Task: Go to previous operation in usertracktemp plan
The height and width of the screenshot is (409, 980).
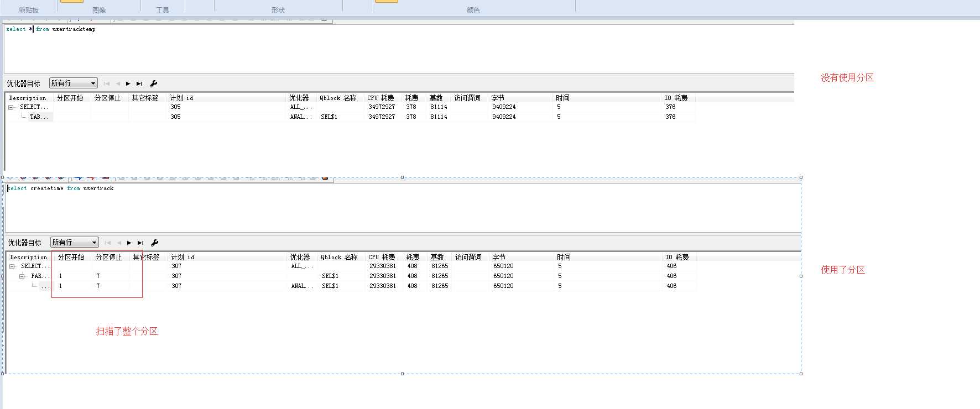Action: pyautogui.click(x=118, y=83)
